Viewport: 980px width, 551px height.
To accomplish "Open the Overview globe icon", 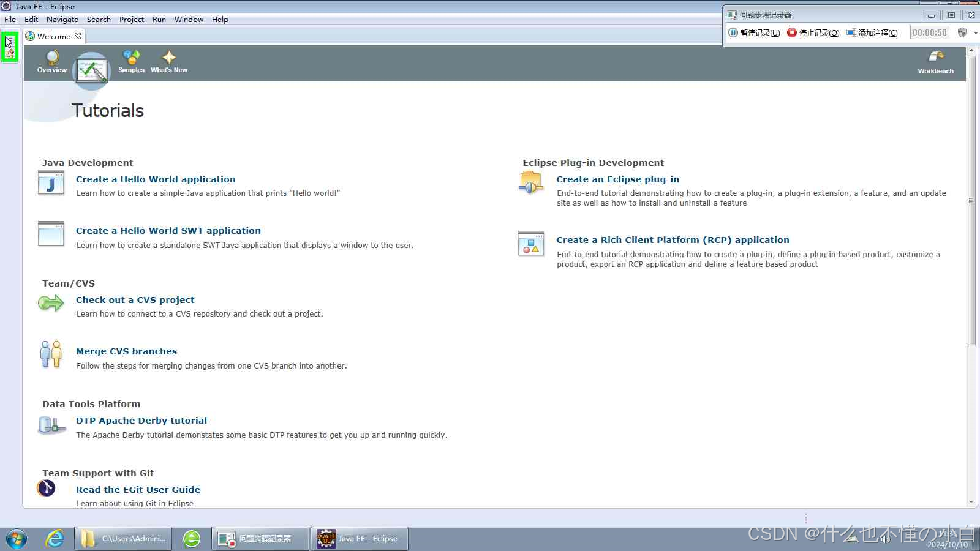I will click(x=52, y=58).
